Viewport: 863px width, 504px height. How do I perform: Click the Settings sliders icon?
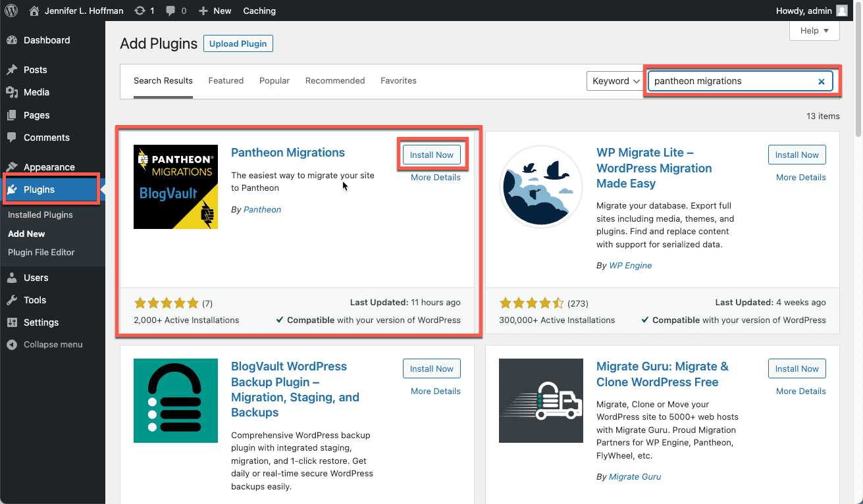[12, 322]
